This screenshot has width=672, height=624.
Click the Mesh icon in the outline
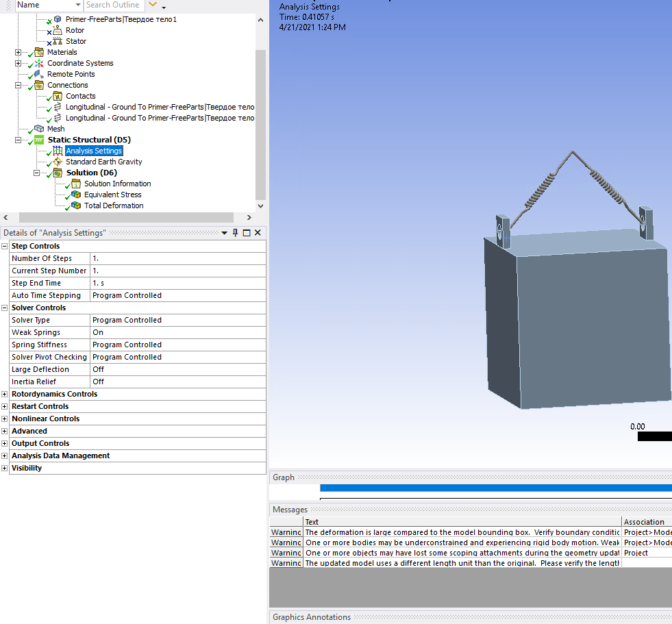(40, 129)
